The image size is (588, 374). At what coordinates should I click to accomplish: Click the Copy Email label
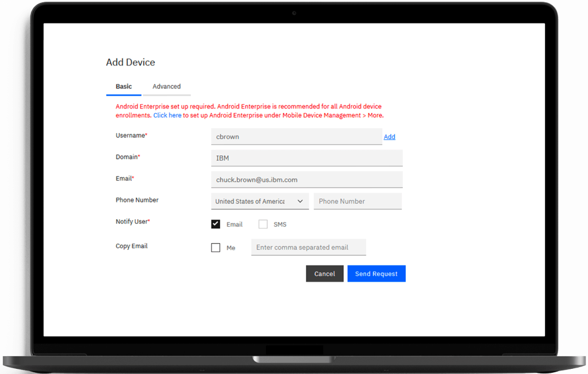[132, 246]
